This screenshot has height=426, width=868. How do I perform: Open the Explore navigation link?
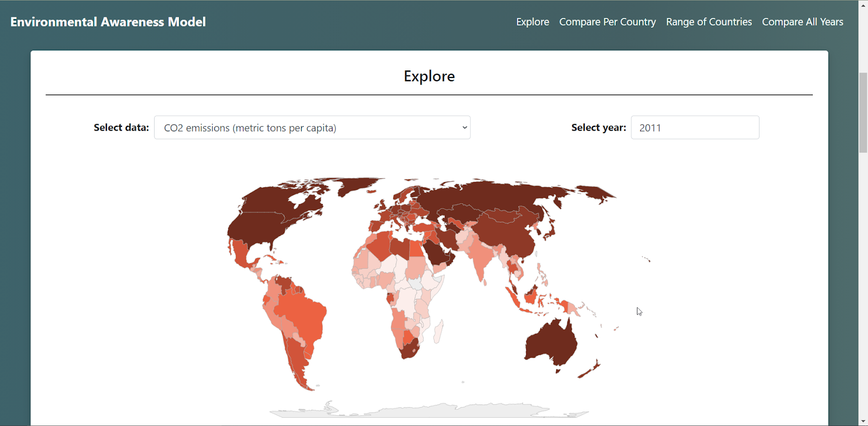[x=532, y=22]
